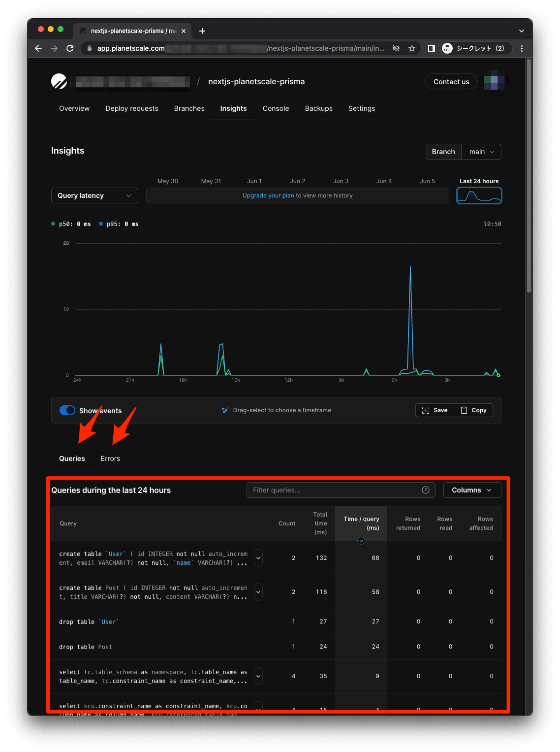Open the Settings tab

(362, 108)
